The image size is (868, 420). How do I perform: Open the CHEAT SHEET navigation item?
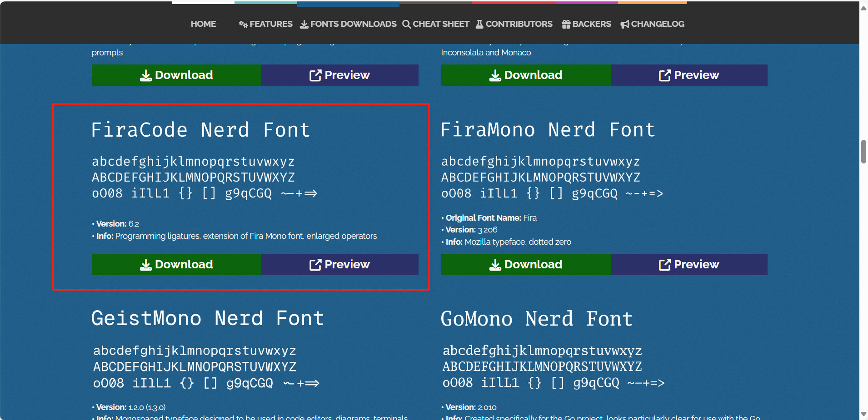point(436,24)
